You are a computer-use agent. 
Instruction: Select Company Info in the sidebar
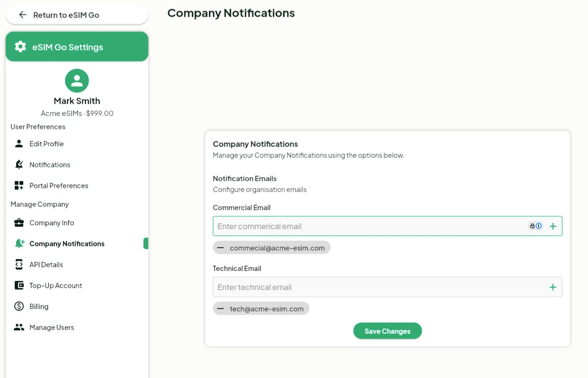click(52, 223)
